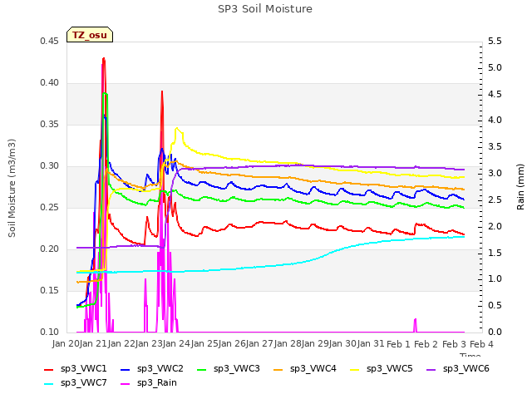Click the Jan 30 date label

point(343,344)
